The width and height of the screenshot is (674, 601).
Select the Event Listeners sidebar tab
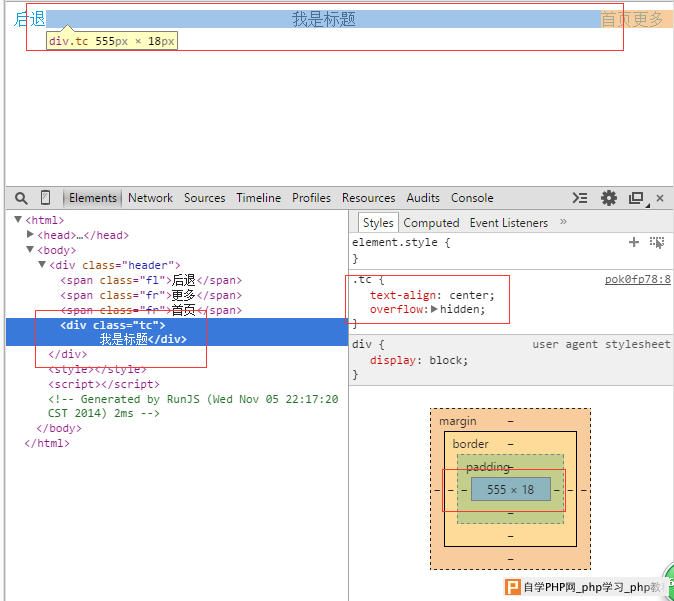pos(509,223)
